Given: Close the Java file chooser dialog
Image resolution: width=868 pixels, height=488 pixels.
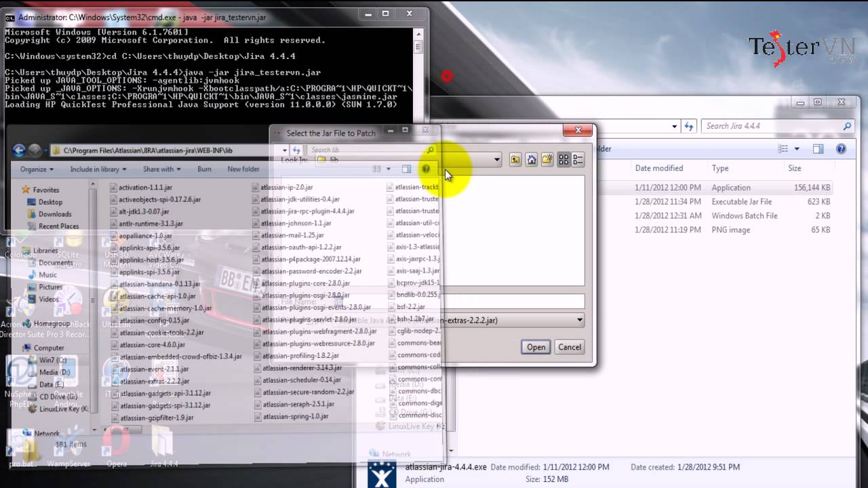Looking at the screenshot, I should 578,130.
